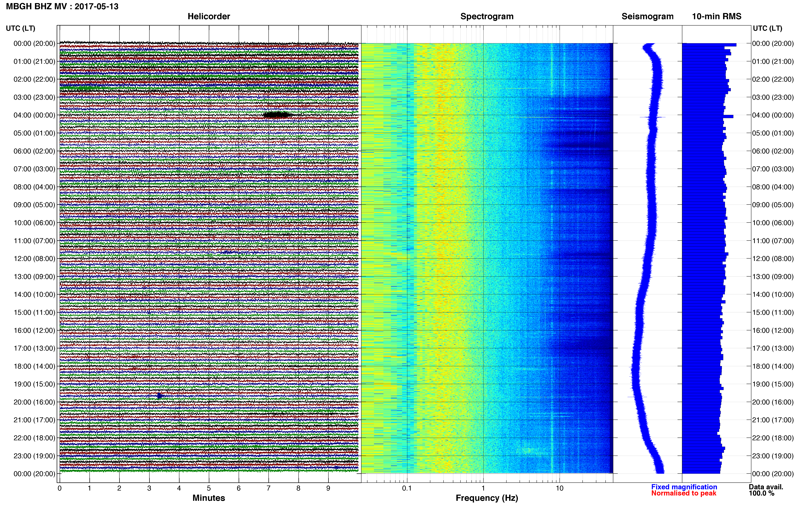
Task: Click the right-axis time label "11:00 (07:00)"
Action: 773,241
